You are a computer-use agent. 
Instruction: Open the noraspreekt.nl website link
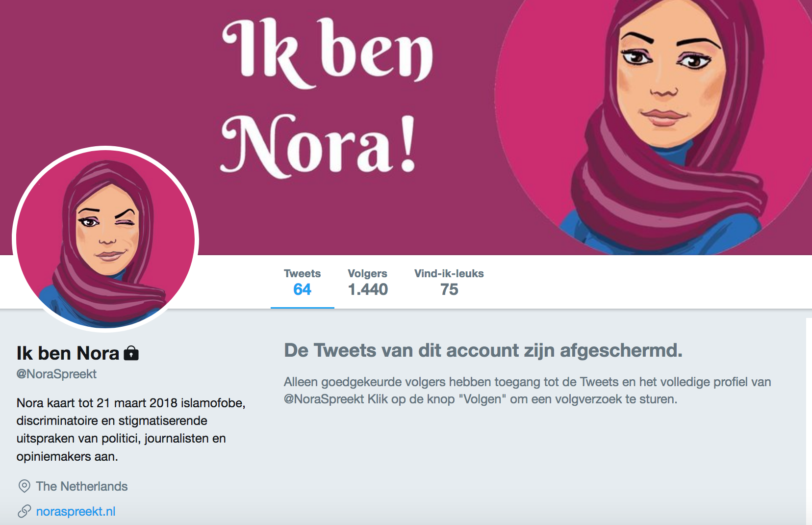coord(76,511)
